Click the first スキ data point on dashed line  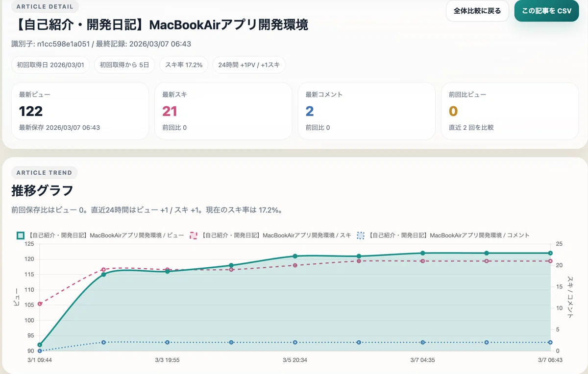(40, 304)
